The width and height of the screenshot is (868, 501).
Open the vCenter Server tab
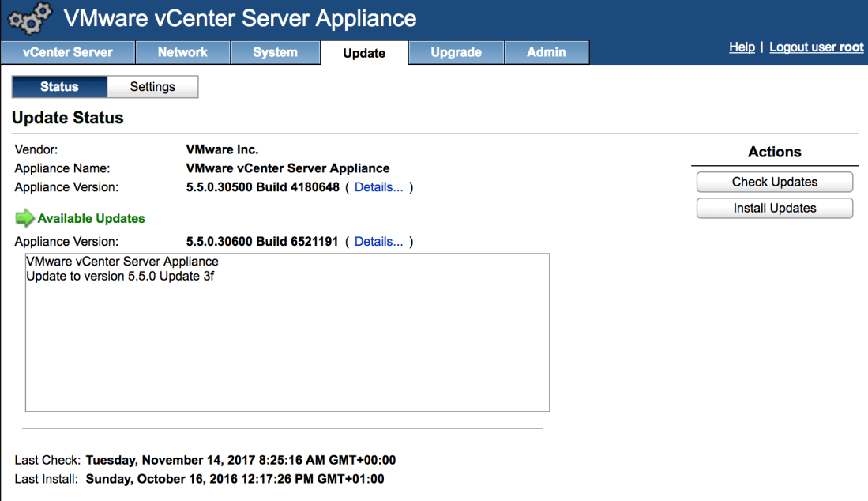(x=68, y=52)
